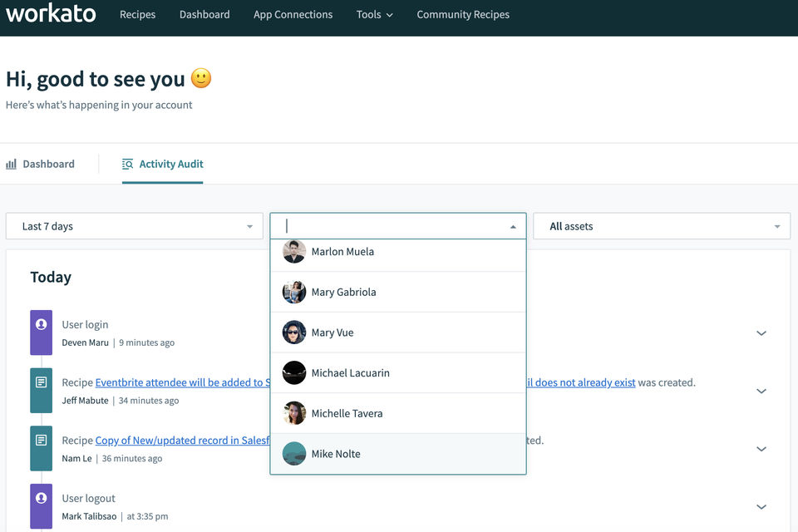This screenshot has width=798, height=532.
Task: Click Michelle Tavera's avatar
Action: 294,413
